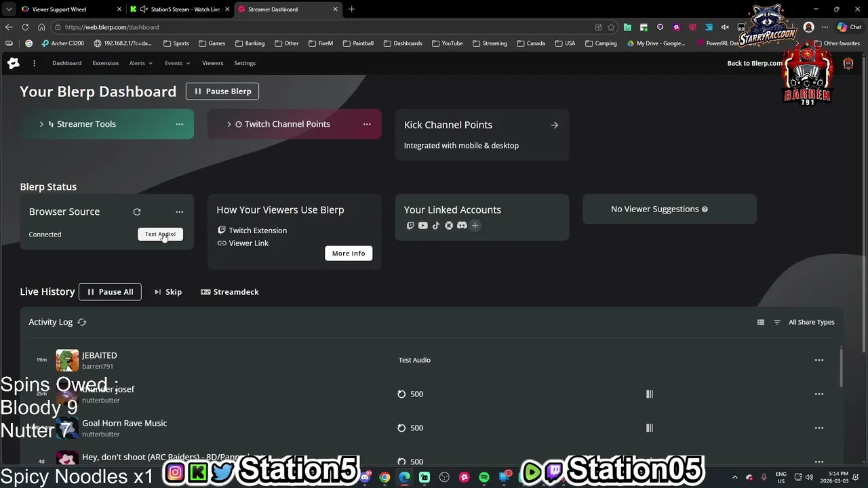Screen dimensions: 868x488
Task: Click the Kick Channel Points arrow
Action: 555,125
